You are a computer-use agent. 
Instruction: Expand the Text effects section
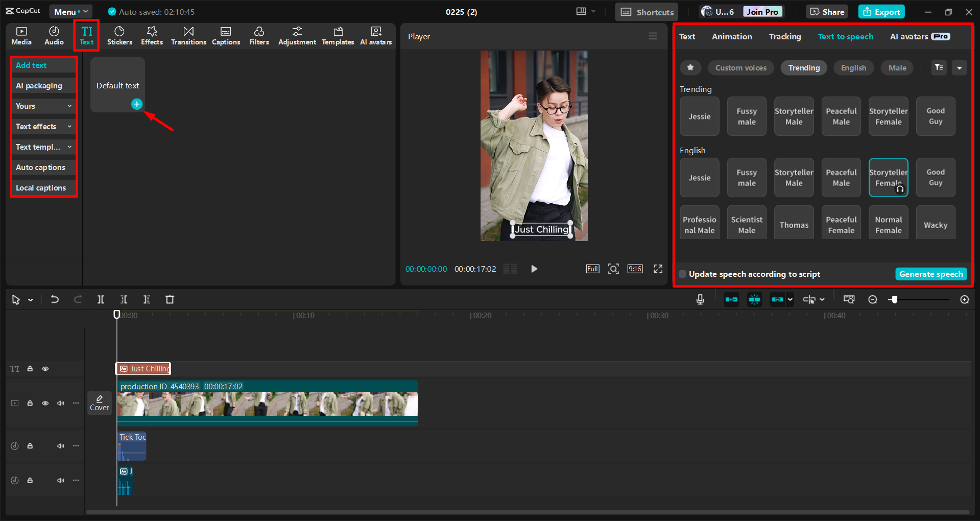coord(43,126)
